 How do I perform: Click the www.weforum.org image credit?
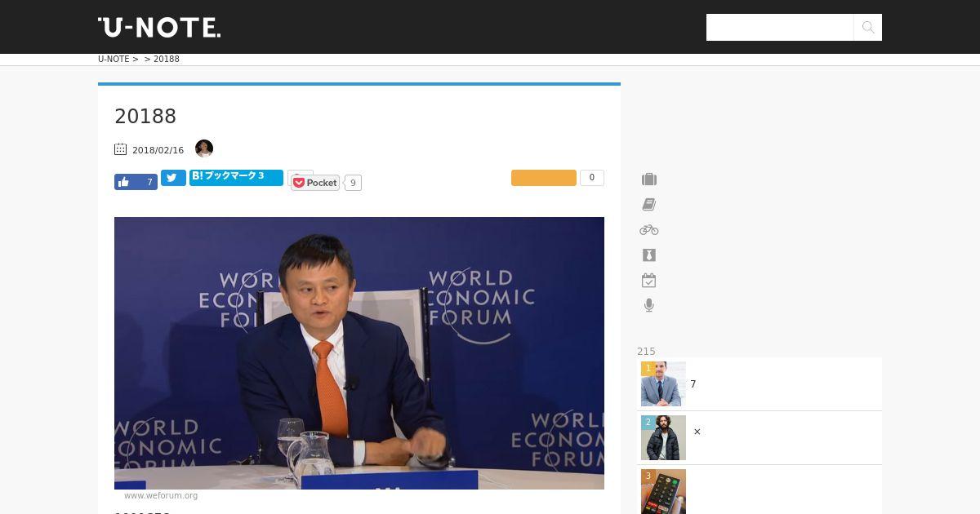(161, 495)
